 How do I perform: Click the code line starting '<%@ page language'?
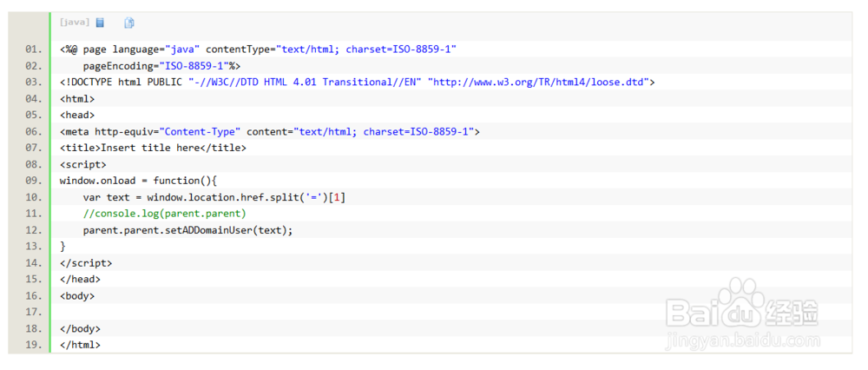point(258,50)
